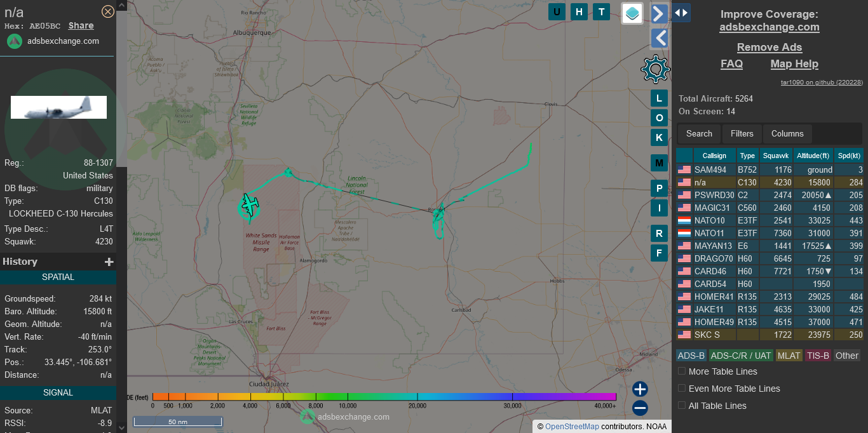The width and height of the screenshot is (868, 433).
Task: Select the MAGIC31 aircraft row
Action: pos(770,208)
